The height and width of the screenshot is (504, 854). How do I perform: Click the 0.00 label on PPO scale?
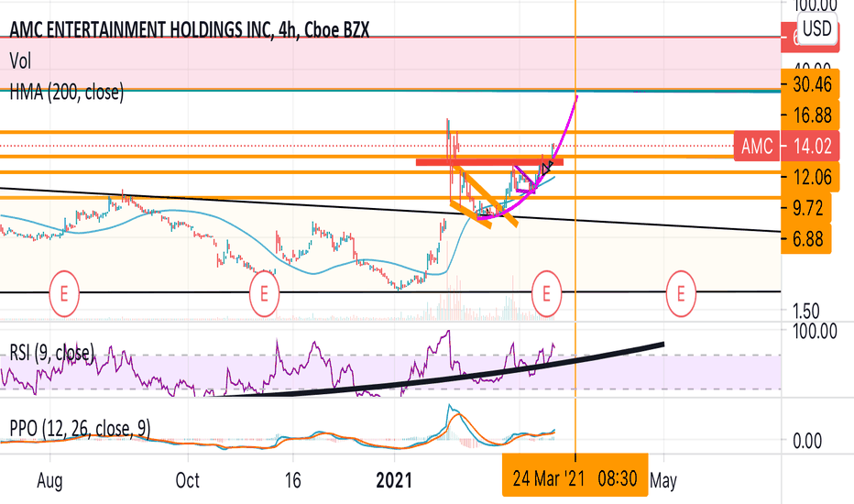click(x=807, y=441)
